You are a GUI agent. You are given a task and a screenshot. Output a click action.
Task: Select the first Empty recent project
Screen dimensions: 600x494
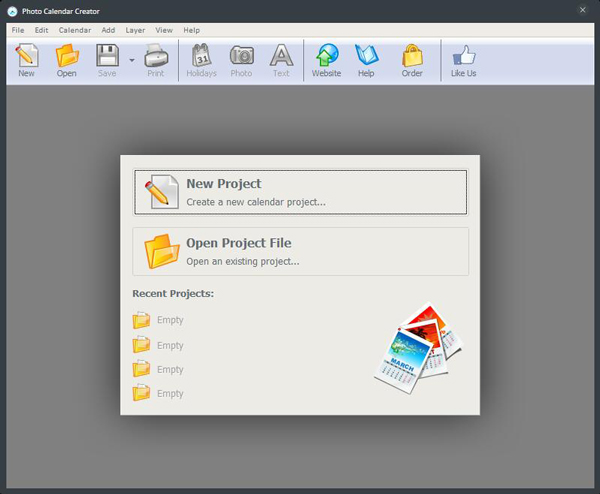[158, 320]
